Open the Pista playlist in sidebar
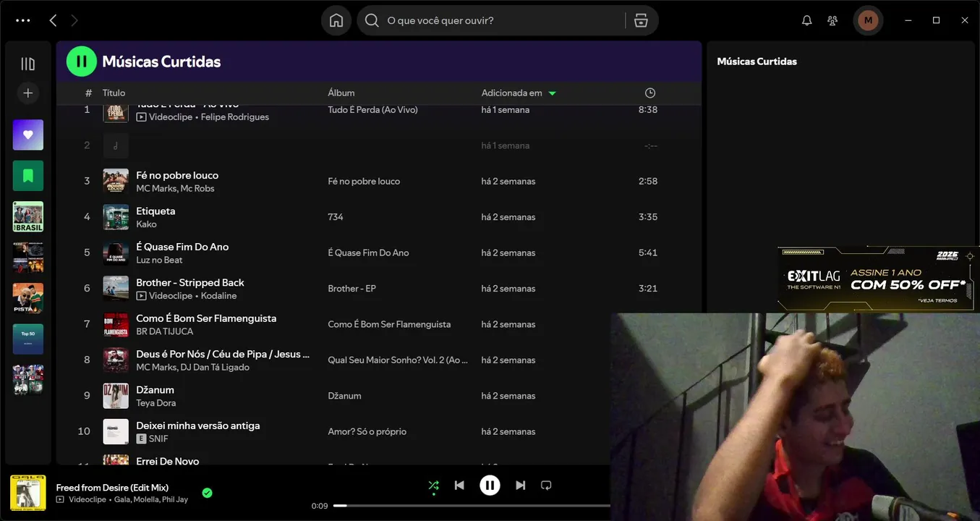The height and width of the screenshot is (521, 980). tap(28, 297)
